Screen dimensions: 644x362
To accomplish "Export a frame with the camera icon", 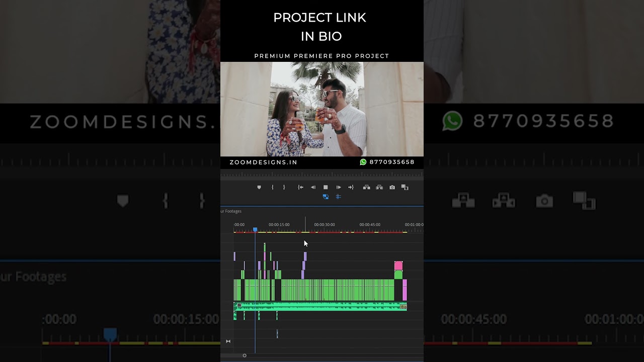I will pyautogui.click(x=392, y=188).
